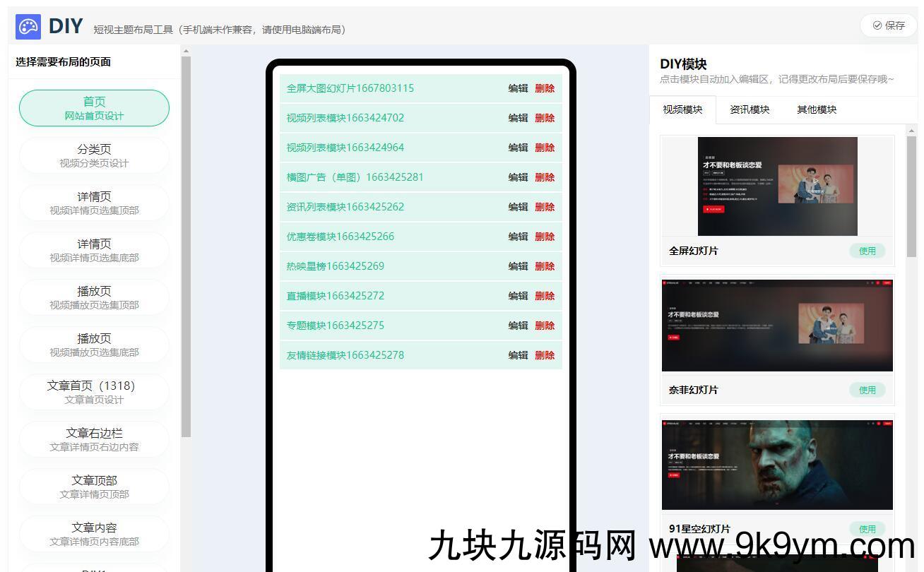
Task: Click the DIY palette logo icon
Action: click(x=28, y=27)
